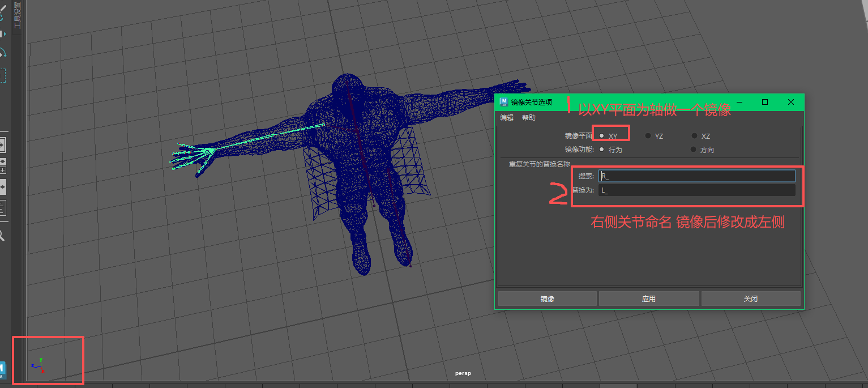Open the 编辑 menu in the mirror joint dialog
Image resolution: width=868 pixels, height=388 pixels.
[x=507, y=118]
